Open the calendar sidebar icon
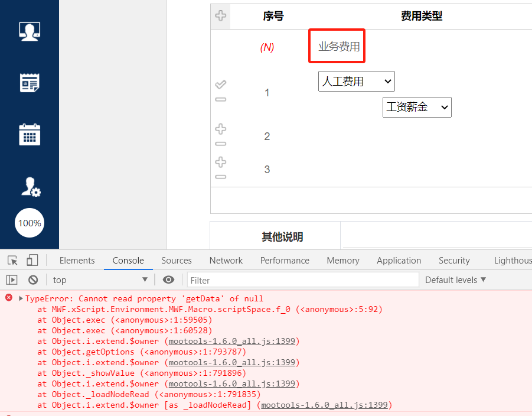Viewport: 532px width, 416px height. 30,135
